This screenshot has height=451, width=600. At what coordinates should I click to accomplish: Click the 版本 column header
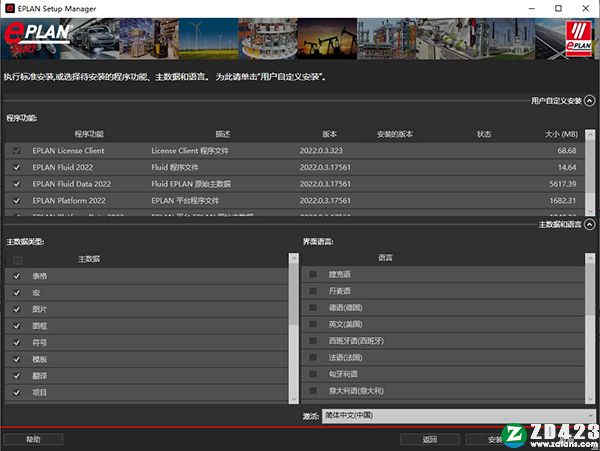[329, 134]
